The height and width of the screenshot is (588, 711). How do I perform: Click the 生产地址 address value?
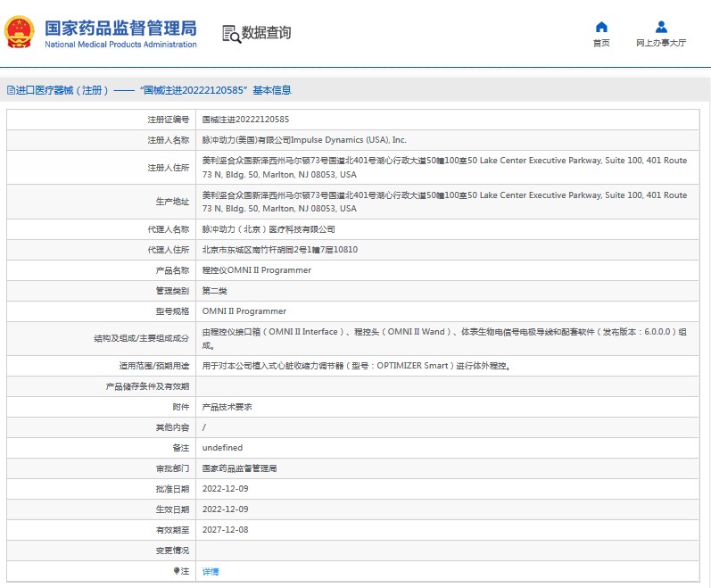click(444, 202)
